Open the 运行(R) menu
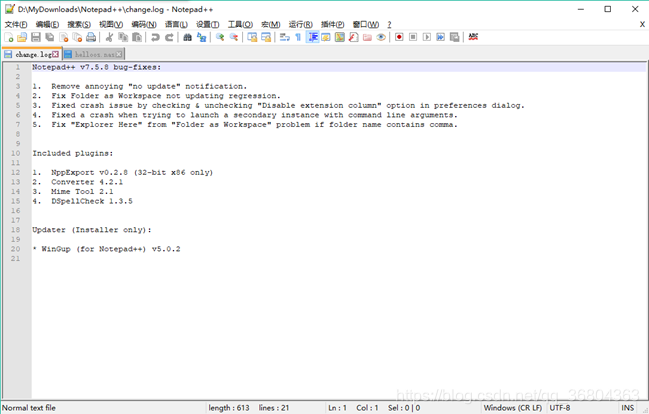 (300, 24)
